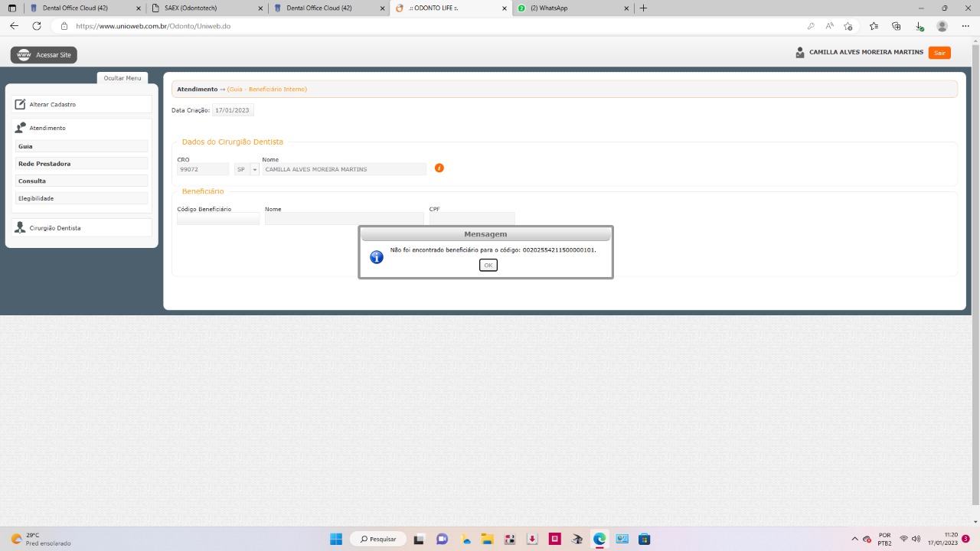The image size is (980, 551).
Task: Click the Atendimento person icon
Action: coord(21,128)
